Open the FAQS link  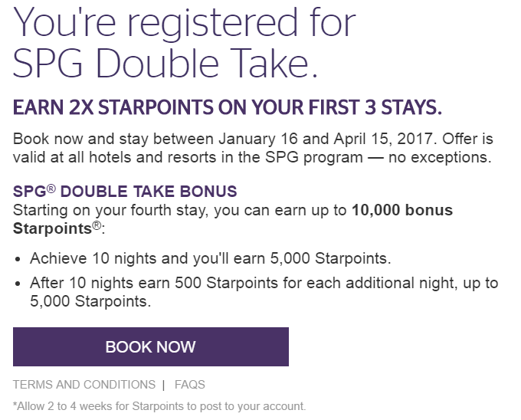pos(190,385)
